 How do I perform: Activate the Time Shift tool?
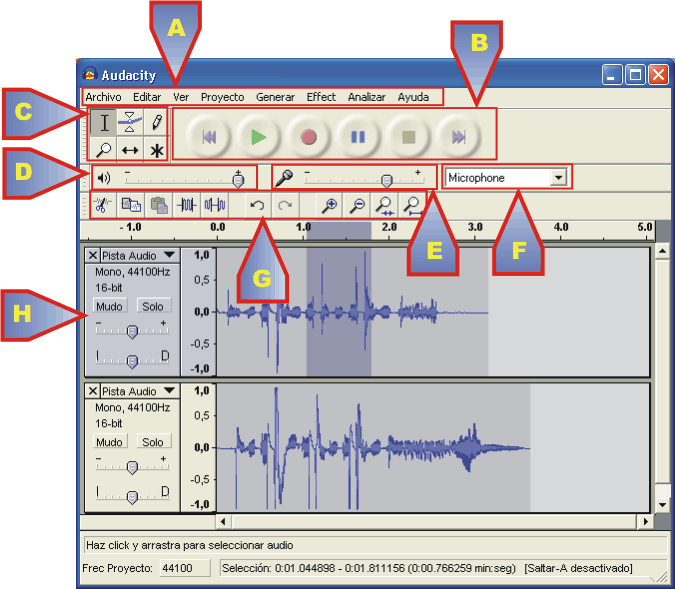click(130, 150)
